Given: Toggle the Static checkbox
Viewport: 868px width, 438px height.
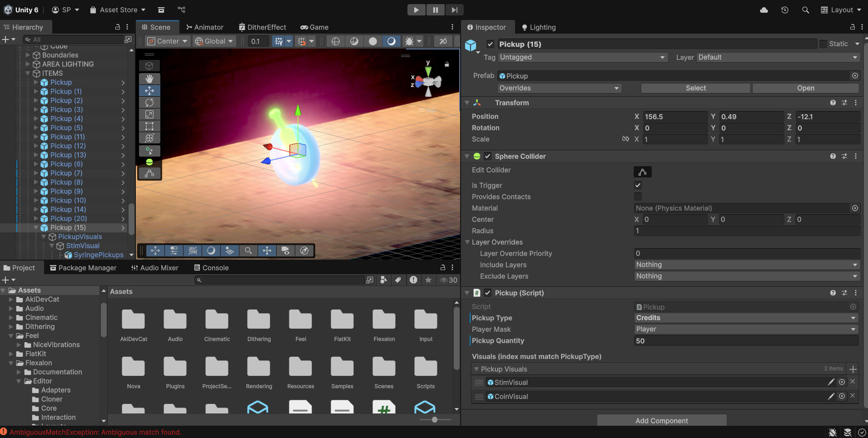Looking at the screenshot, I should 823,44.
